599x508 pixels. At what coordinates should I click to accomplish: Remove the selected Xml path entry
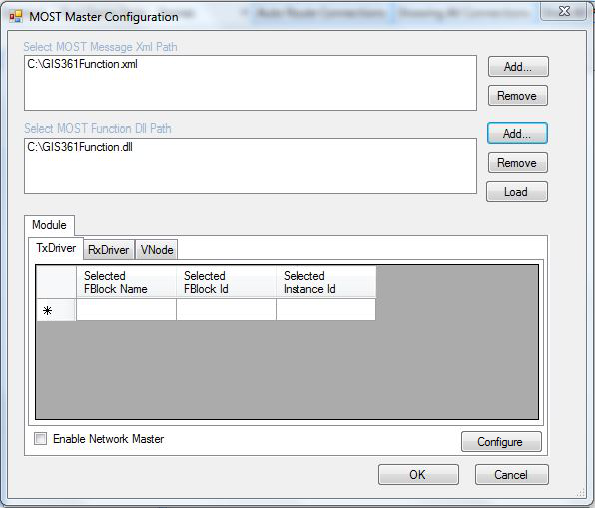tap(518, 95)
